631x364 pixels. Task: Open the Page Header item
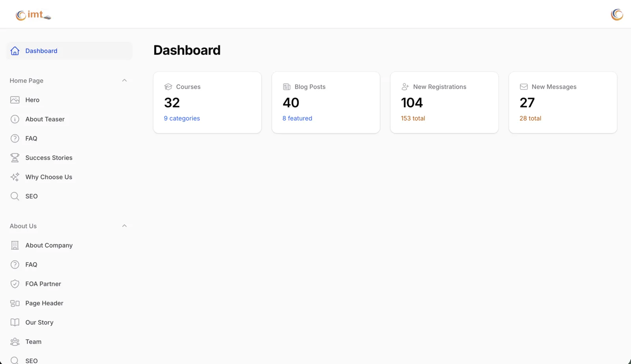(x=69, y=303)
